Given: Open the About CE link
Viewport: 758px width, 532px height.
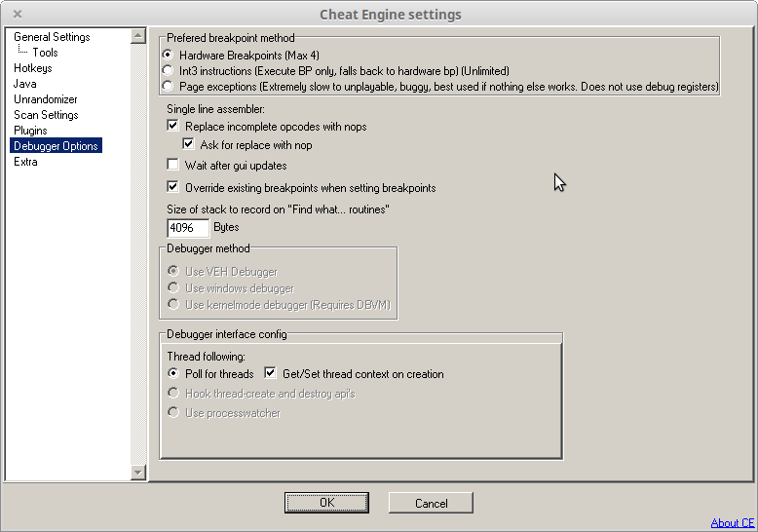Looking at the screenshot, I should pyautogui.click(x=733, y=523).
